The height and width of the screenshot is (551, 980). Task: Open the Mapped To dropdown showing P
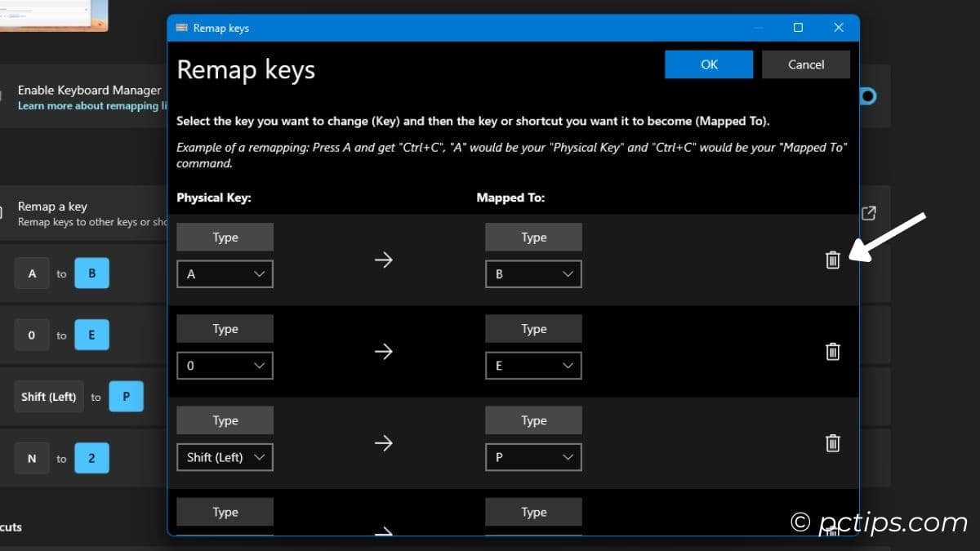pyautogui.click(x=533, y=457)
